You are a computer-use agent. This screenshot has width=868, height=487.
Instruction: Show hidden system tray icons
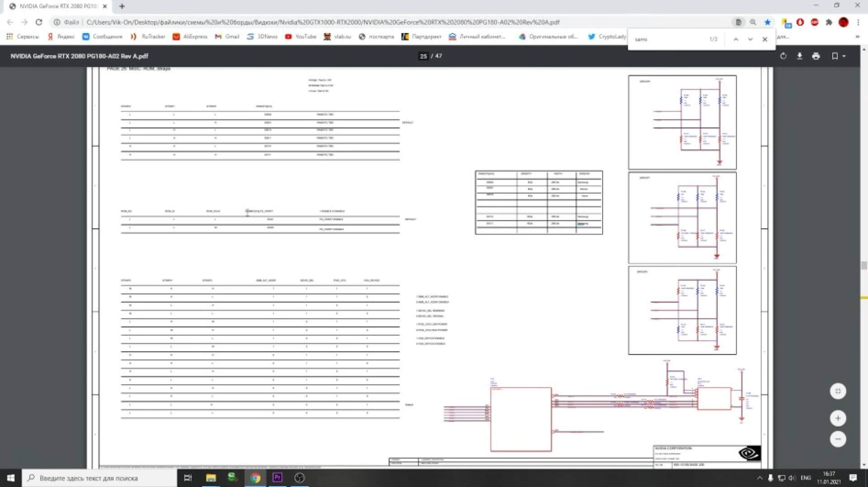[x=759, y=478]
